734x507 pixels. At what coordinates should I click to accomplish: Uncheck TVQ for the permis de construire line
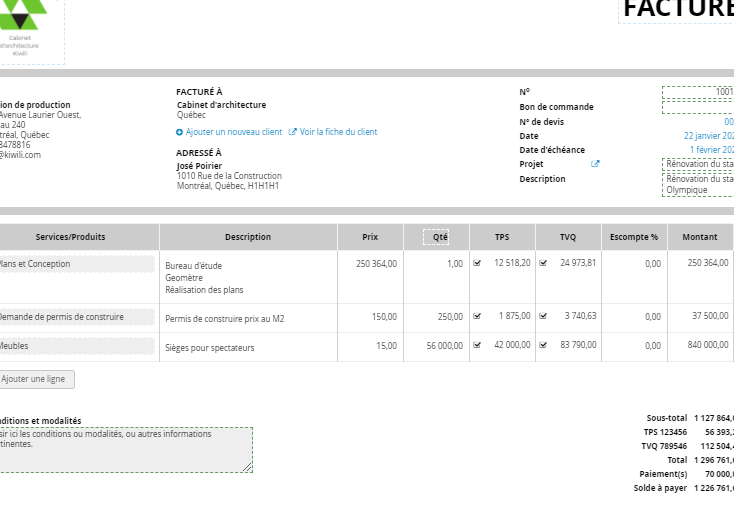(543, 316)
